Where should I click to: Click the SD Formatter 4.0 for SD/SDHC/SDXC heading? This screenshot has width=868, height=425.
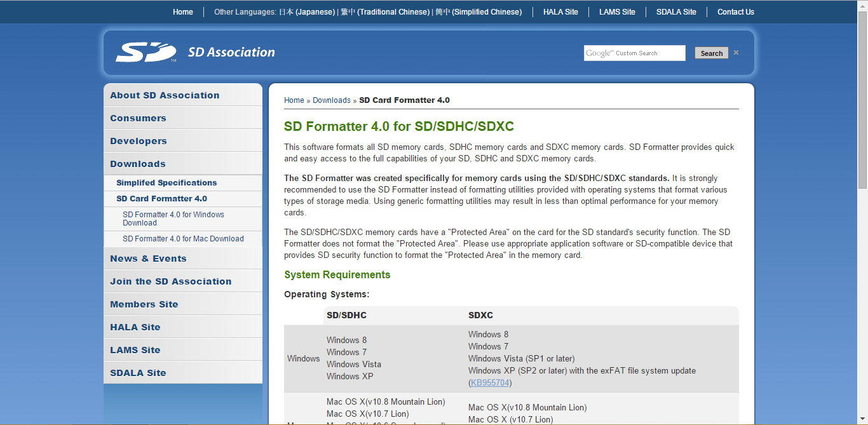(x=399, y=126)
